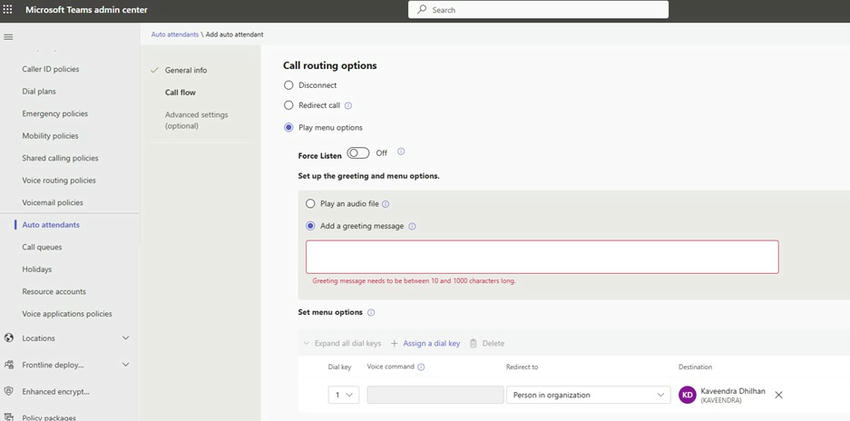This screenshot has width=850, height=421.
Task: Go to Advanced settings (optional) step
Action: tap(197, 120)
